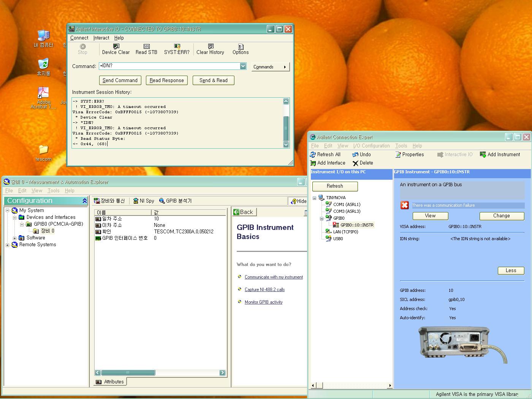The width and height of the screenshot is (532, 399).
Task: Expand the Software tree node
Action: pos(14,238)
